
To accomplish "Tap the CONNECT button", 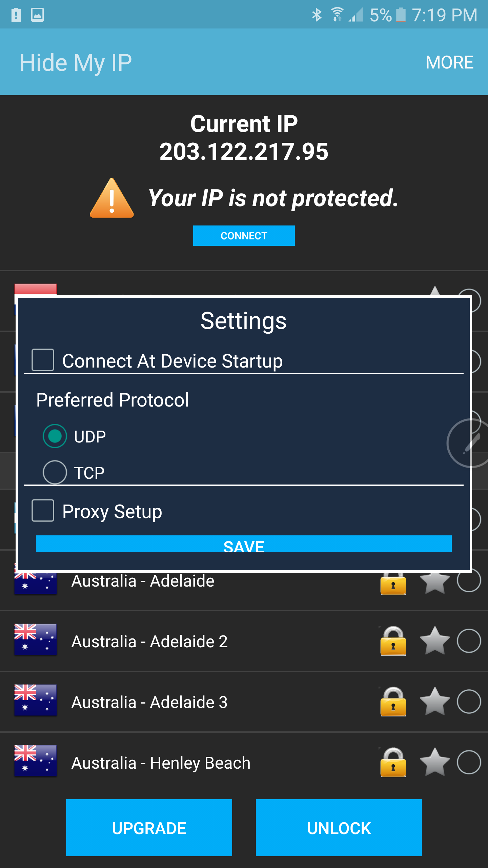I will tap(244, 236).
